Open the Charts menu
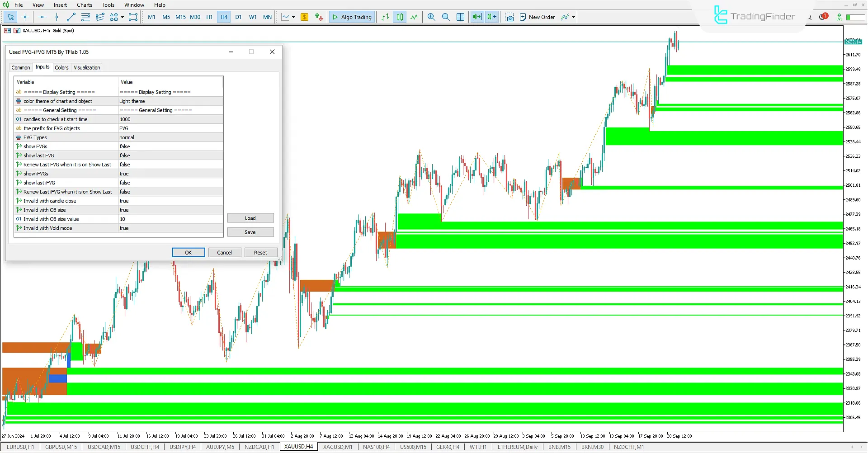 pyautogui.click(x=84, y=5)
